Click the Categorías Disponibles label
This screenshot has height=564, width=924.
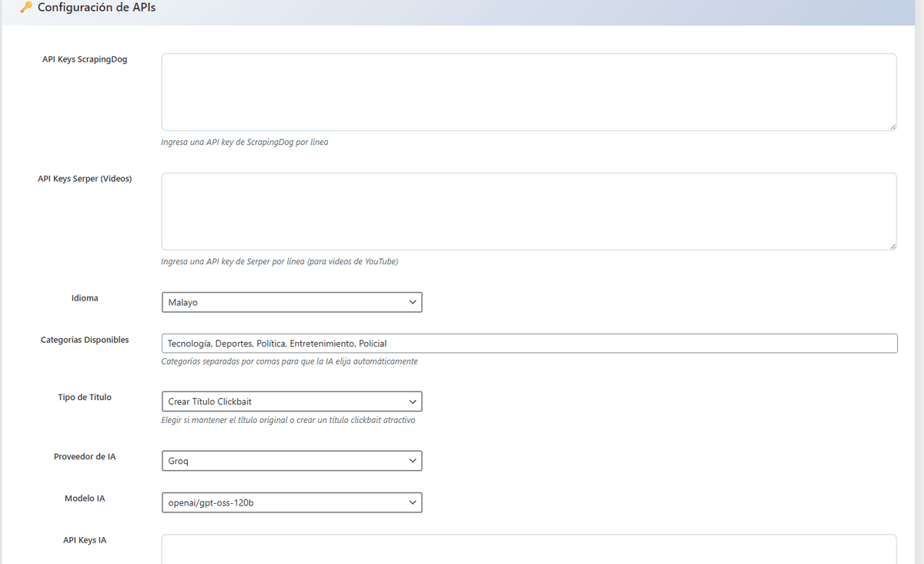(85, 340)
